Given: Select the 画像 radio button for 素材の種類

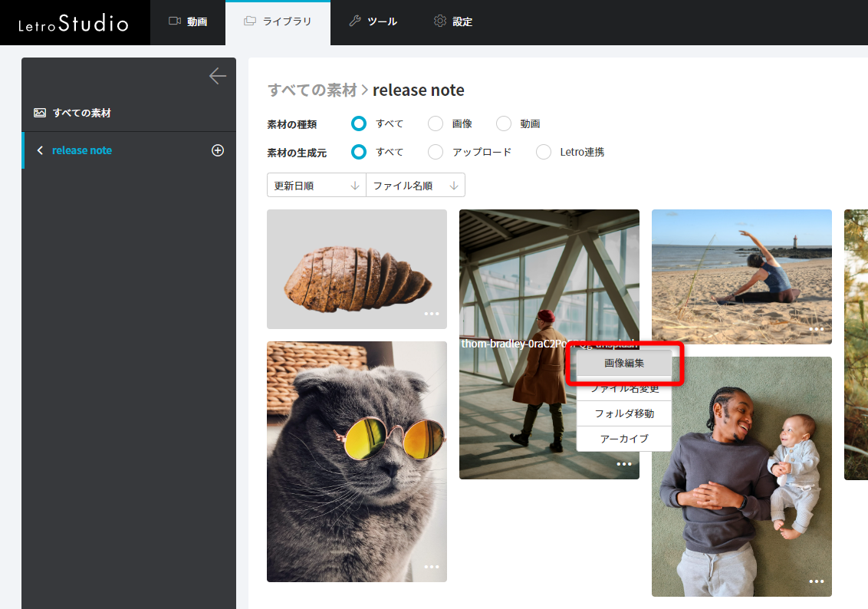Looking at the screenshot, I should click(435, 123).
